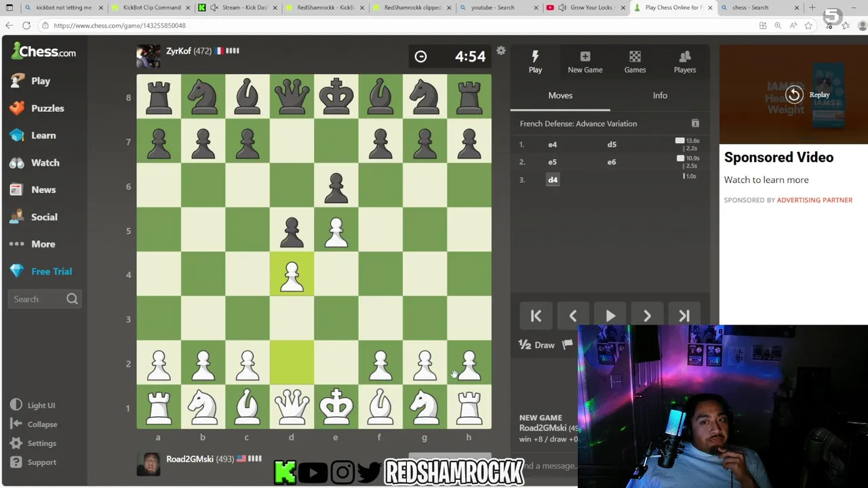Open the board settings gear icon
The width and height of the screenshot is (868, 488).
(x=500, y=51)
